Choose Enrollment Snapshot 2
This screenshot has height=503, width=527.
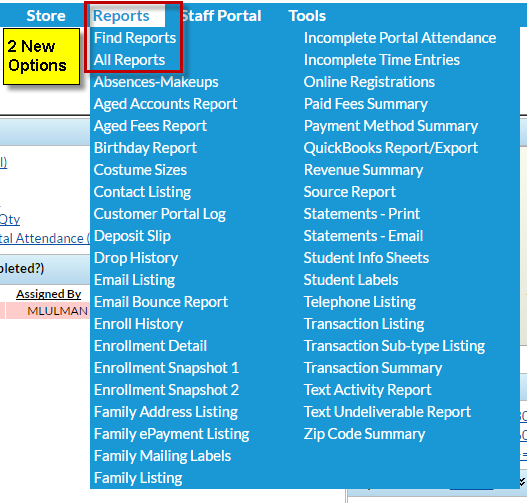(166, 390)
